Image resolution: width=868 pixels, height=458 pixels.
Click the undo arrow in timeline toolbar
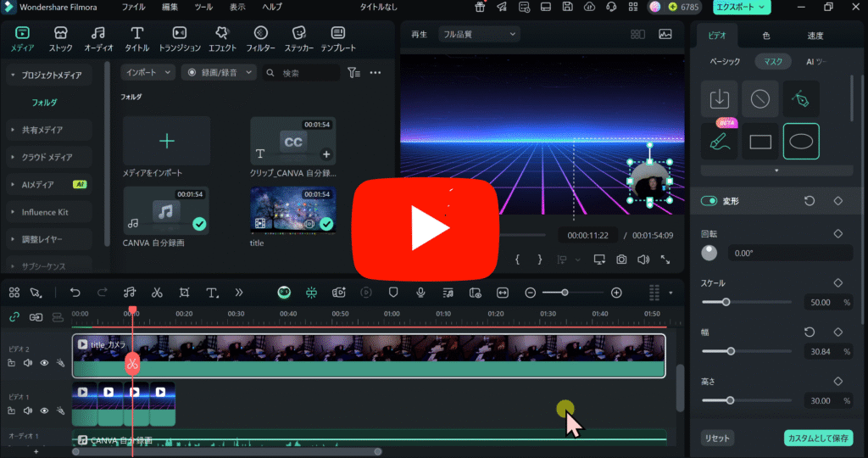75,293
